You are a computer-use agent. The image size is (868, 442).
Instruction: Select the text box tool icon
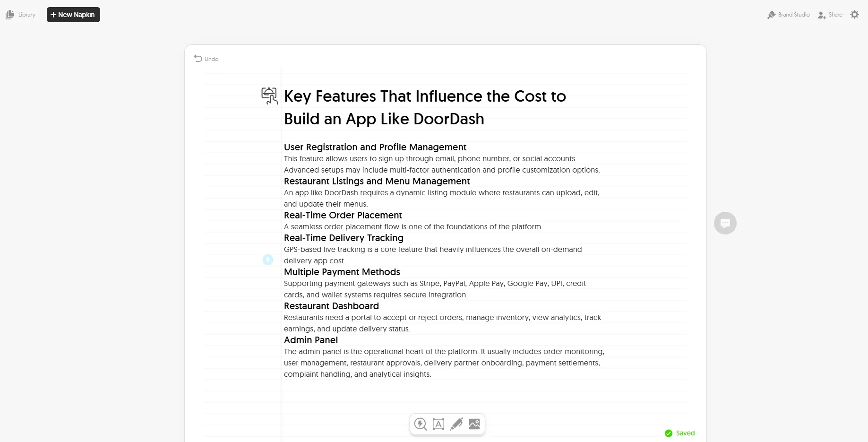[438, 424]
